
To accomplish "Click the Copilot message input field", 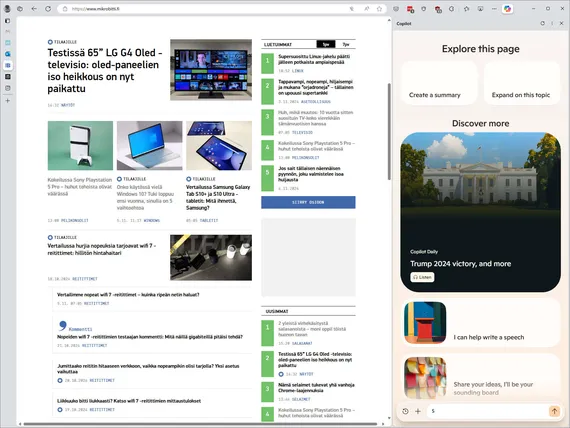I will tap(487, 411).
